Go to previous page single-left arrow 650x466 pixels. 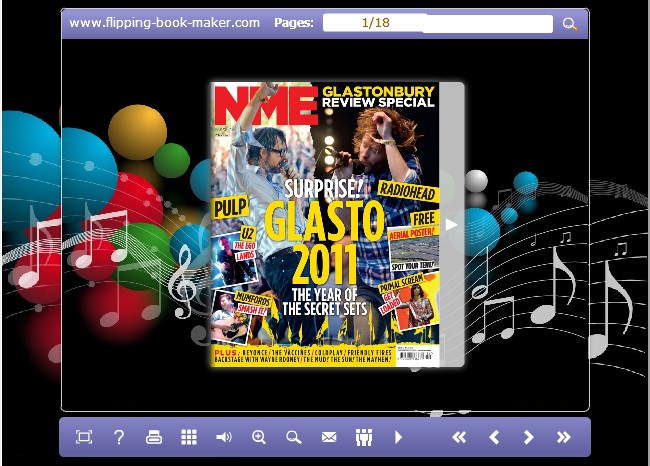tap(494, 437)
